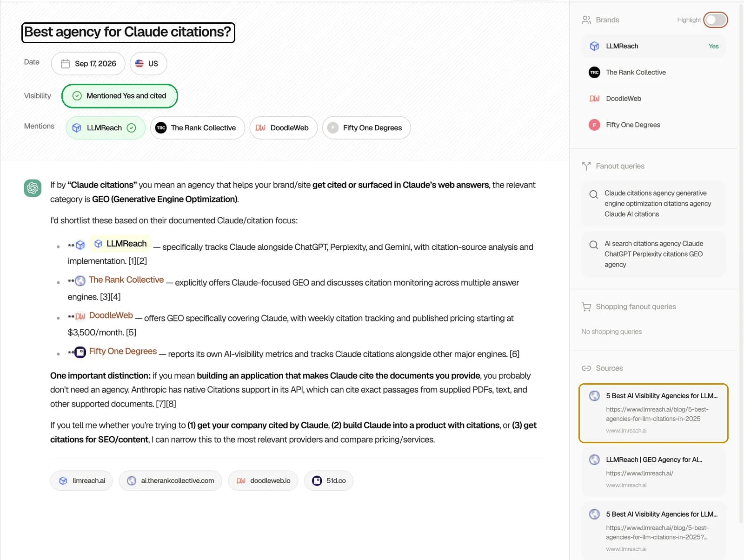Click the Mentioned Yes and cited badge
The image size is (744, 560).
(x=120, y=96)
